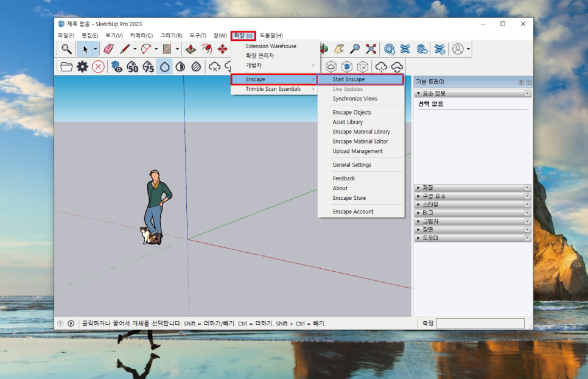Toggle the half-filled droplet style

[x=180, y=67]
